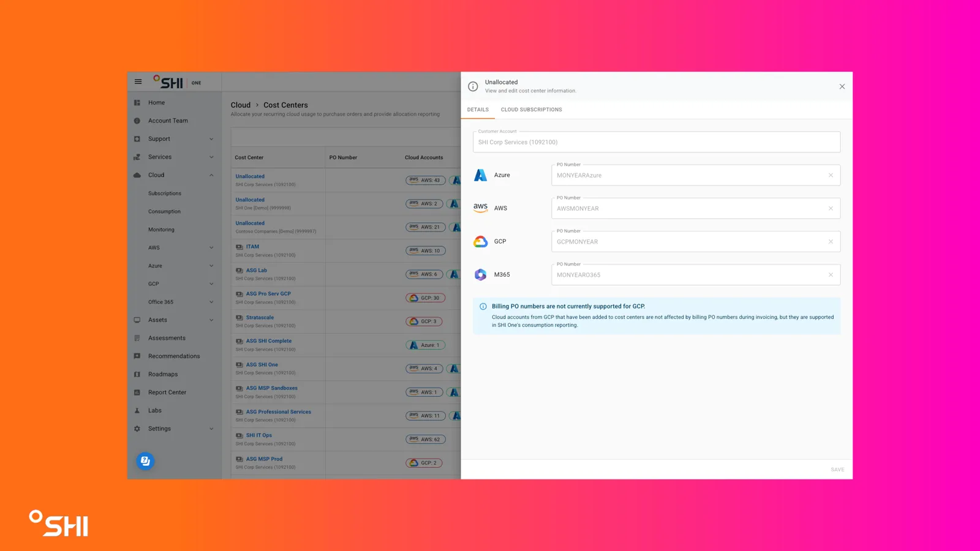
Task: Click the Home sidebar icon
Action: coord(137,103)
